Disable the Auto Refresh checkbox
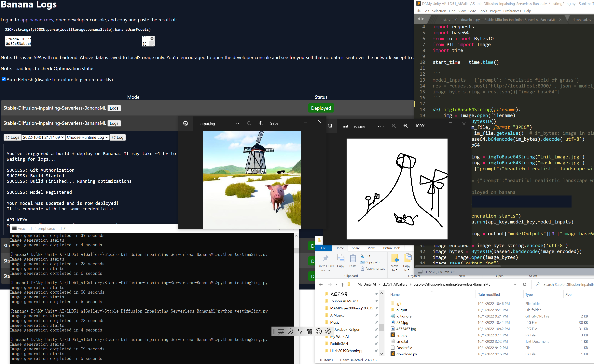The height and width of the screenshot is (364, 594). click(4, 79)
